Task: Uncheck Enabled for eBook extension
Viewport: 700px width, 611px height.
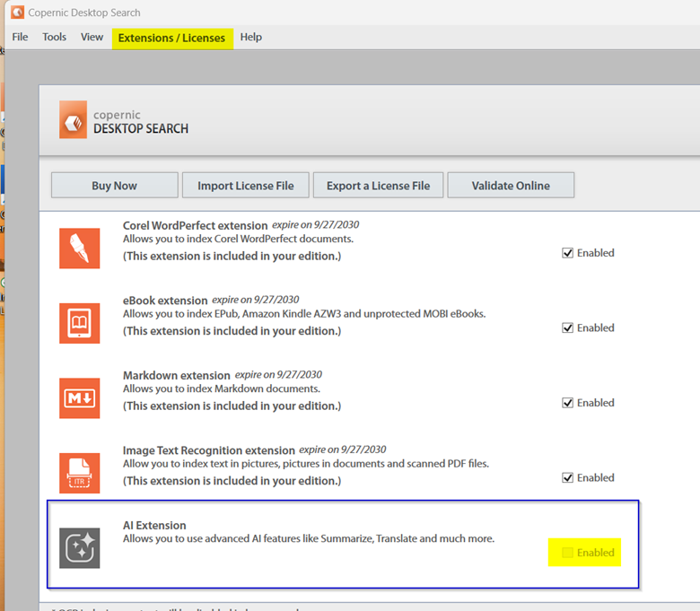Action: click(567, 328)
